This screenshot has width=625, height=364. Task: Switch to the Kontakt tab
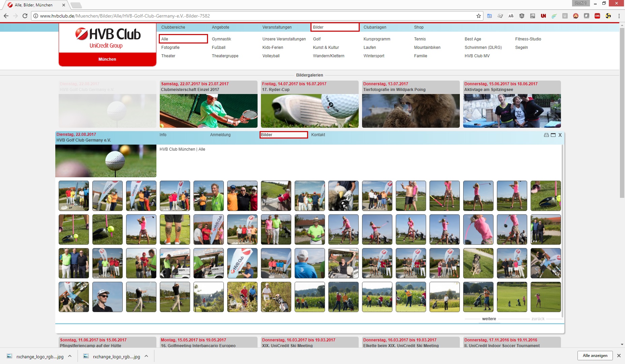tap(318, 135)
